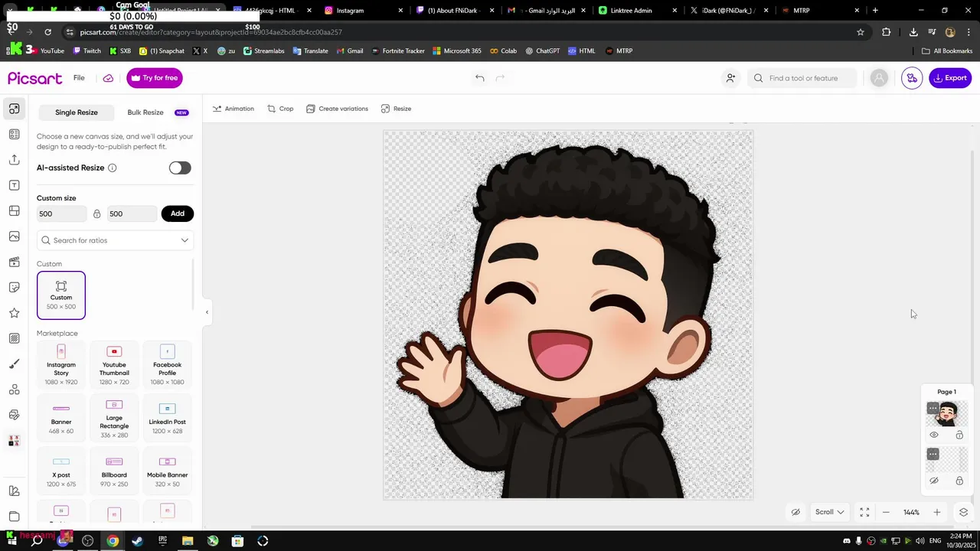980x551 pixels.
Task: Open the Shapes icon in sidebar
Action: [x=14, y=390]
